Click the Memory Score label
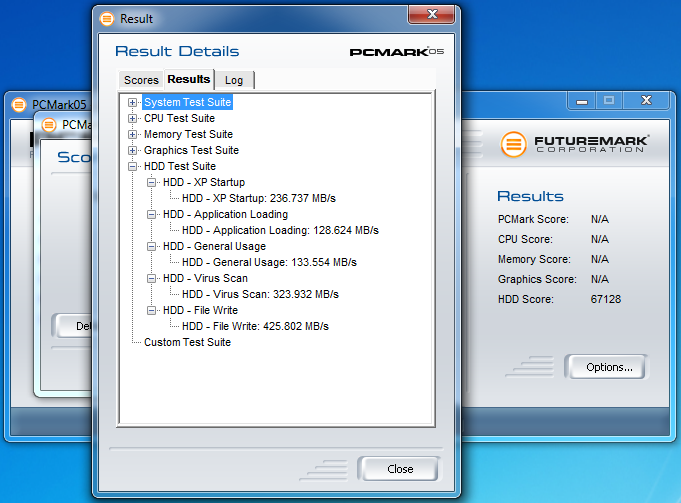Viewport: 681px width, 503px height. click(534, 259)
